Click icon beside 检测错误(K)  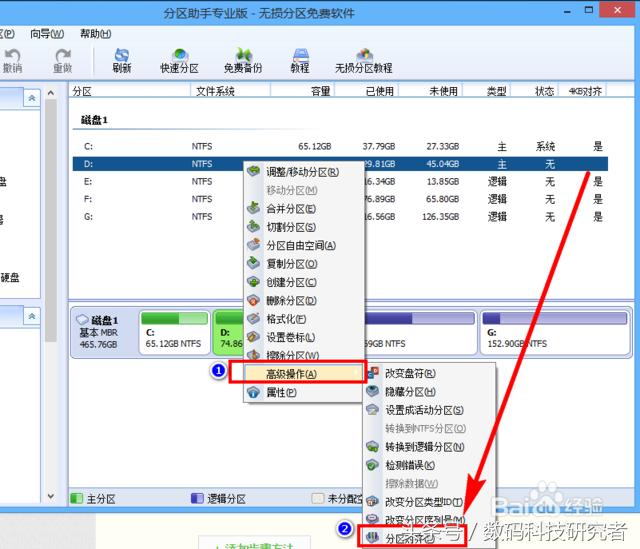(x=373, y=465)
